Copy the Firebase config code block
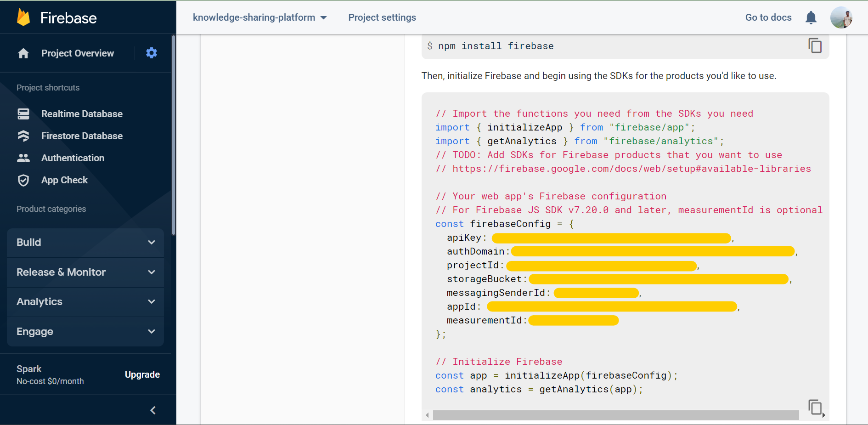 pyautogui.click(x=816, y=407)
